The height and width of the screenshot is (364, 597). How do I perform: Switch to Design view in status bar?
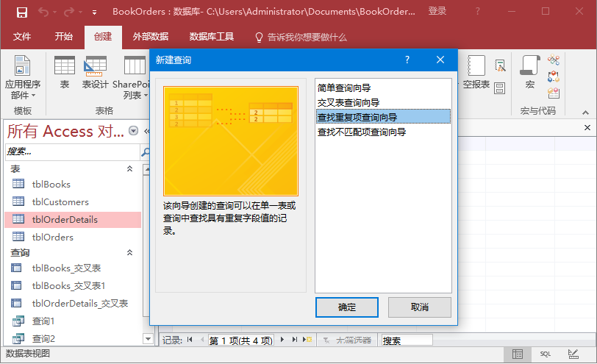tap(573, 354)
